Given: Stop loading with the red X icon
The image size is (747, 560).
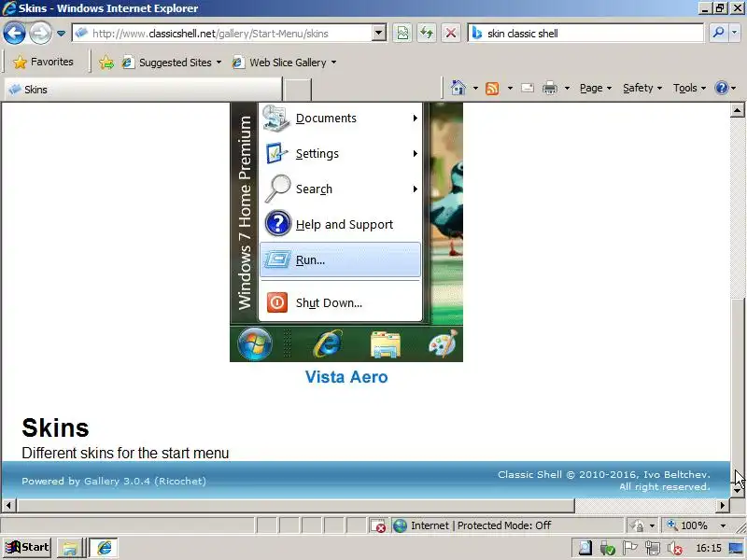Looking at the screenshot, I should pos(451,34).
